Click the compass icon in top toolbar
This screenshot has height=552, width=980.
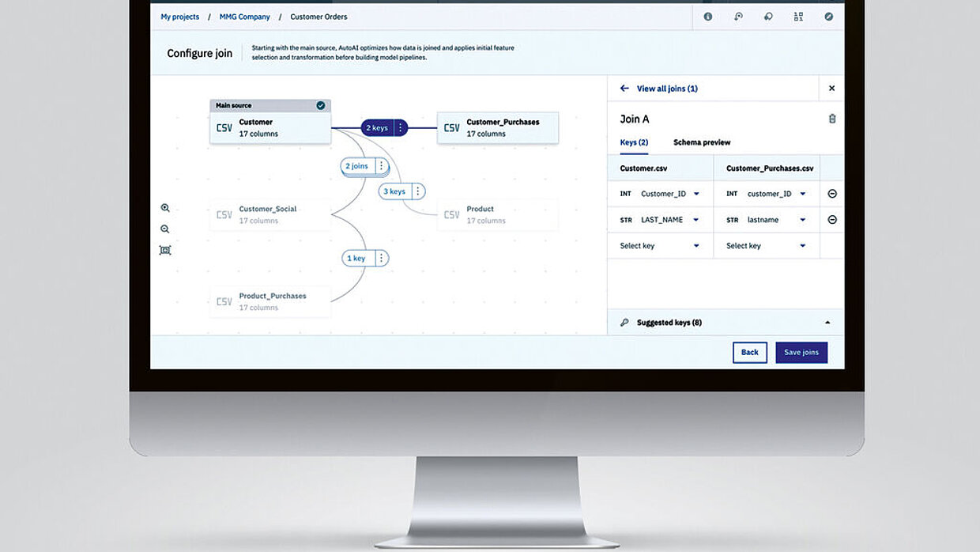[x=828, y=17]
